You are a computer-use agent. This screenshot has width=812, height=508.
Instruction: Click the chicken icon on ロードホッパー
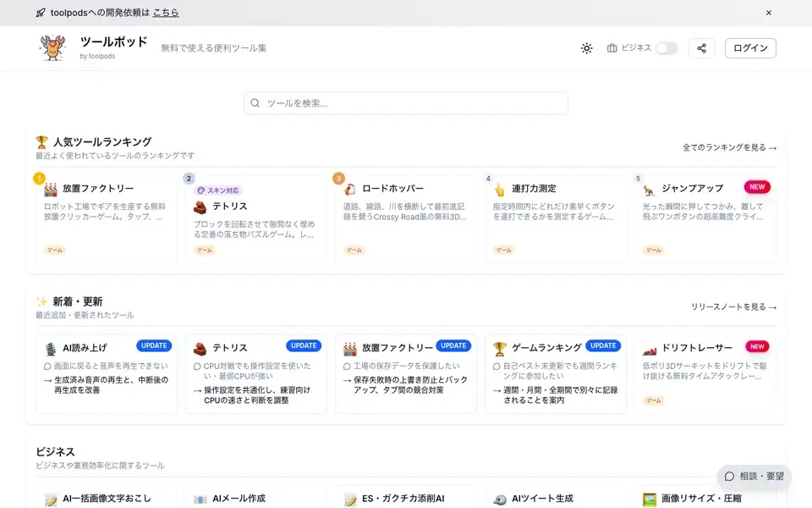(x=350, y=189)
